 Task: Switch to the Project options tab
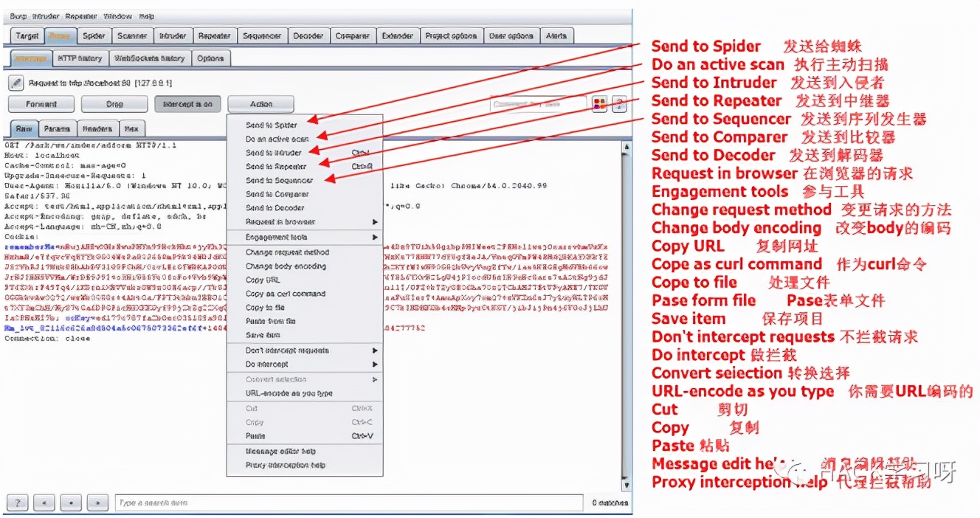click(452, 35)
